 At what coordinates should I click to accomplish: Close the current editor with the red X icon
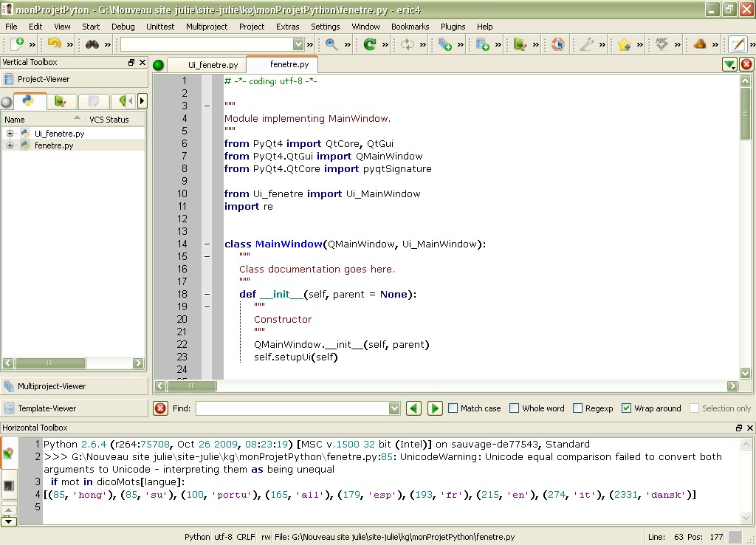tap(746, 64)
